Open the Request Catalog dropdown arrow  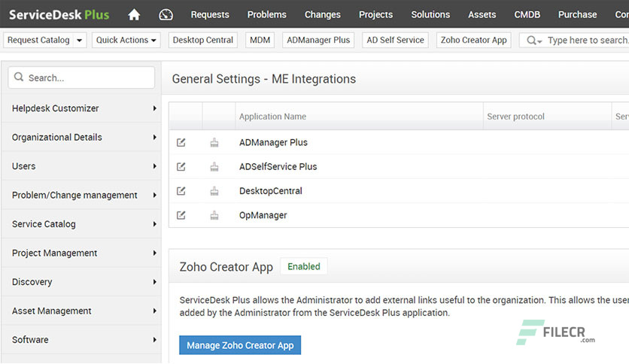click(80, 40)
